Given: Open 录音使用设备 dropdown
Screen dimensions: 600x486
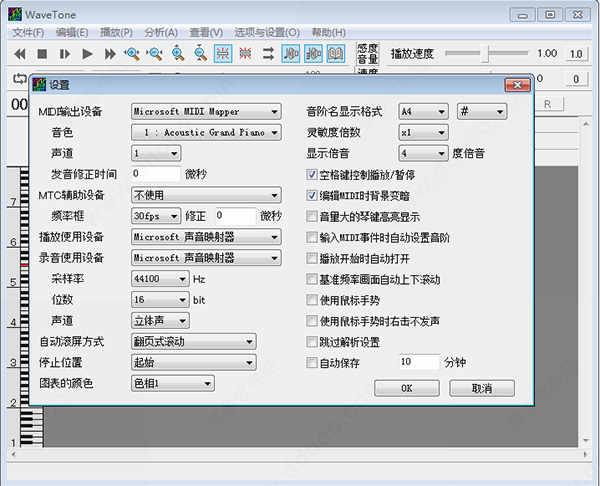Looking at the screenshot, I should pos(206,258).
